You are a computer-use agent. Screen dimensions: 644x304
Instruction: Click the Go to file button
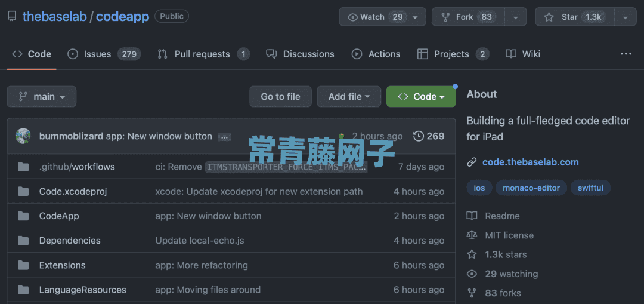point(280,97)
